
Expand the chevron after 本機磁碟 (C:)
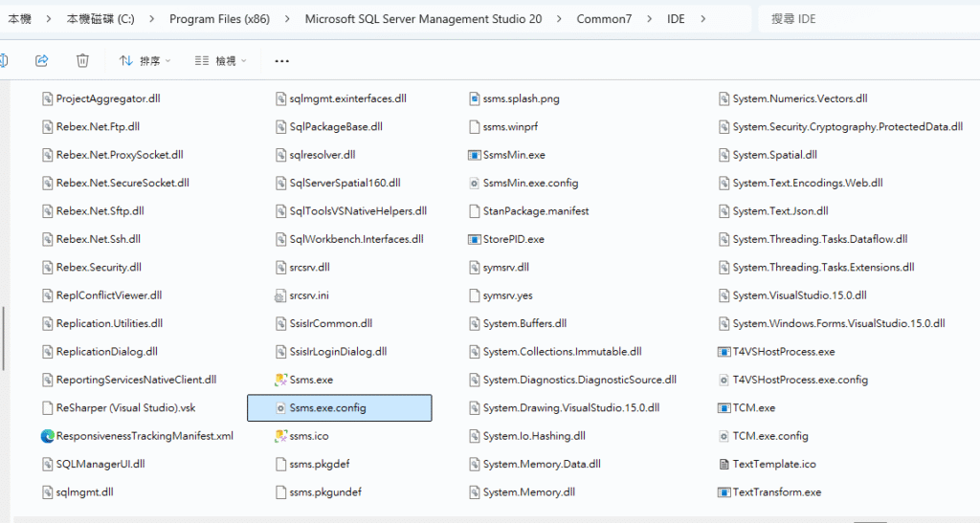coord(152,19)
